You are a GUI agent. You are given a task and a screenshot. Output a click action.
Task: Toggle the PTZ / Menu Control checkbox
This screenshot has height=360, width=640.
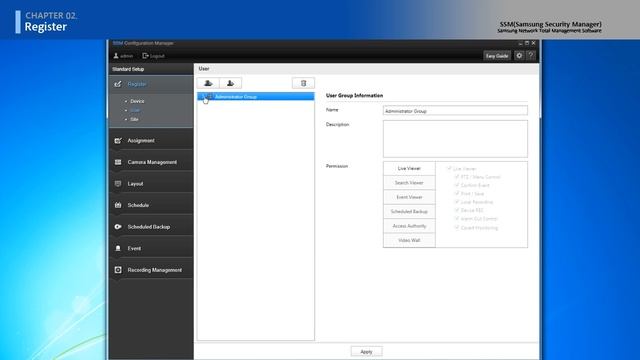457,176
